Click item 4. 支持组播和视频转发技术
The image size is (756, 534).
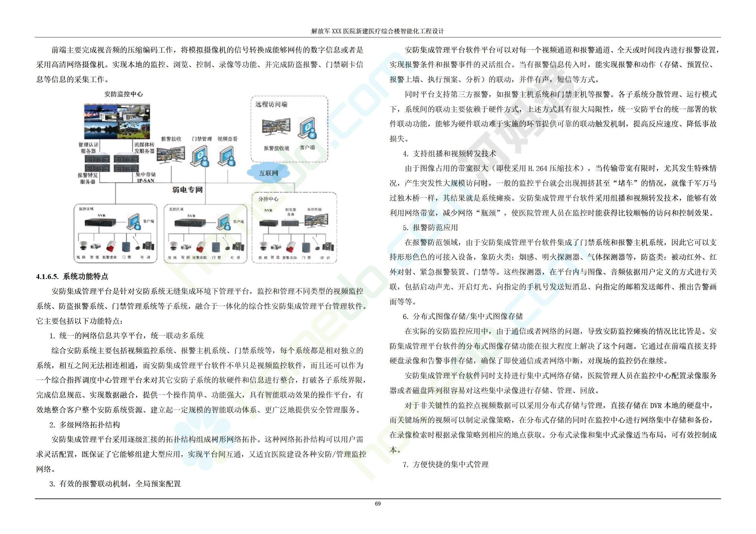pos(449,154)
